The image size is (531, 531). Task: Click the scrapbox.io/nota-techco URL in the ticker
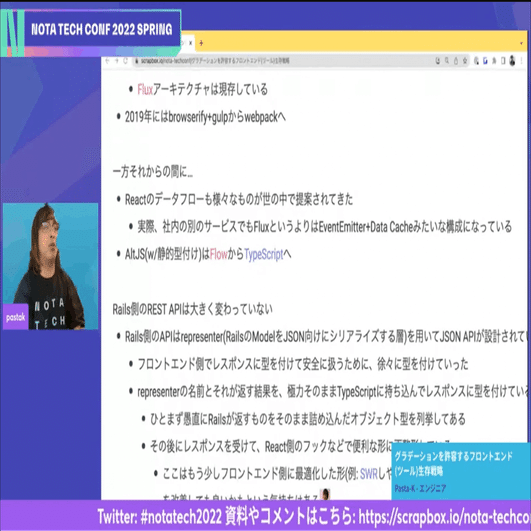[444, 516]
